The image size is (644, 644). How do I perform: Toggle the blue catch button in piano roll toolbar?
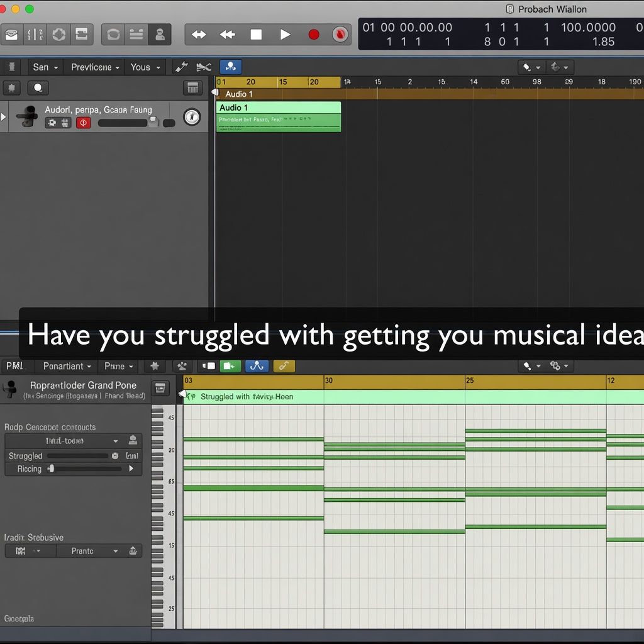point(257,366)
